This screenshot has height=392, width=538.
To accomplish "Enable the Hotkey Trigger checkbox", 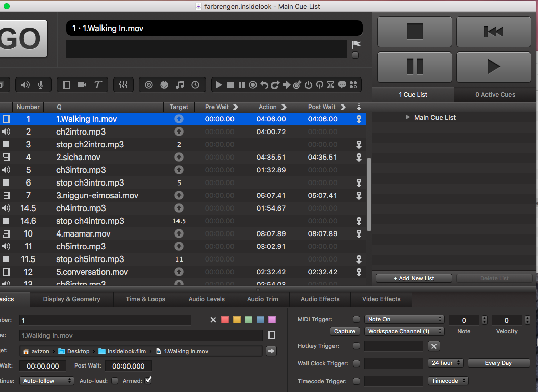I will click(x=356, y=346).
